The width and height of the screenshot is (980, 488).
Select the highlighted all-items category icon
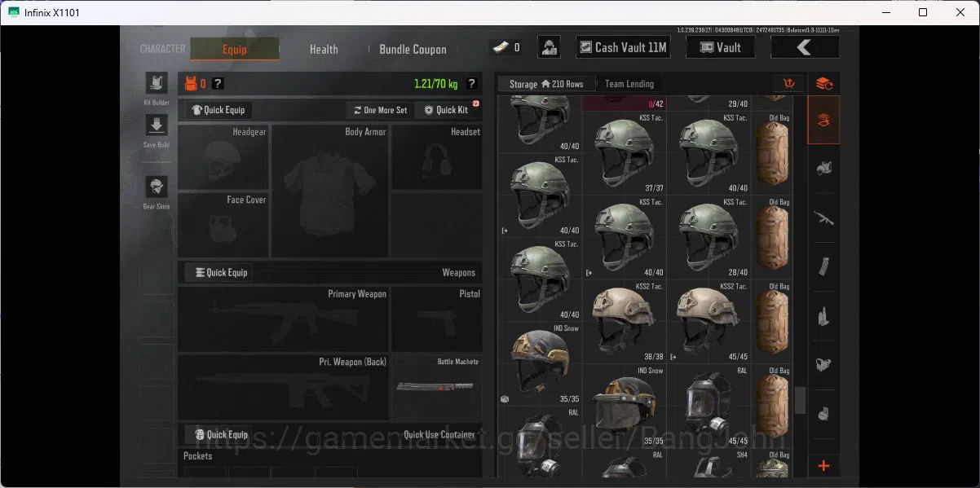(x=823, y=120)
